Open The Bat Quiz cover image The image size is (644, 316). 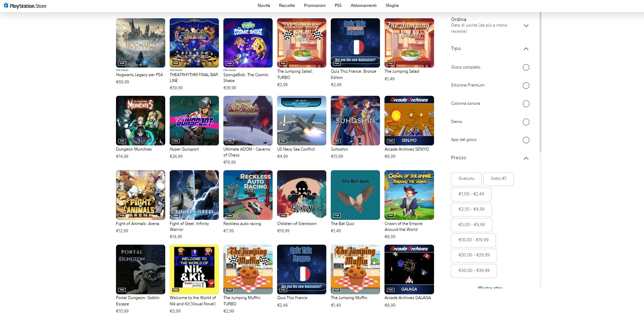tap(355, 195)
